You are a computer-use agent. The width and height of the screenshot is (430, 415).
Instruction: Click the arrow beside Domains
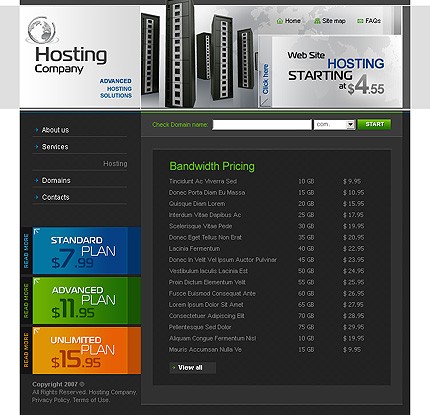pos(37,180)
